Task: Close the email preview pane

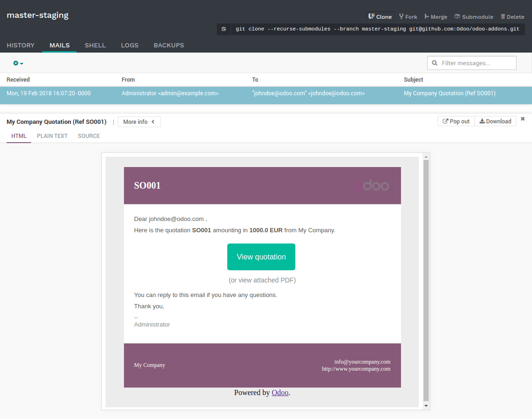Action: point(522,119)
